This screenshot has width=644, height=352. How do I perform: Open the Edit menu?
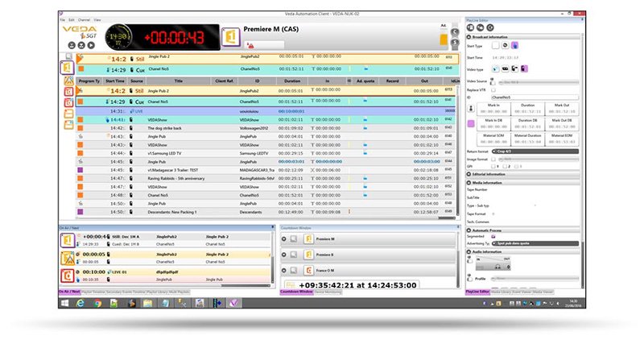72,19
